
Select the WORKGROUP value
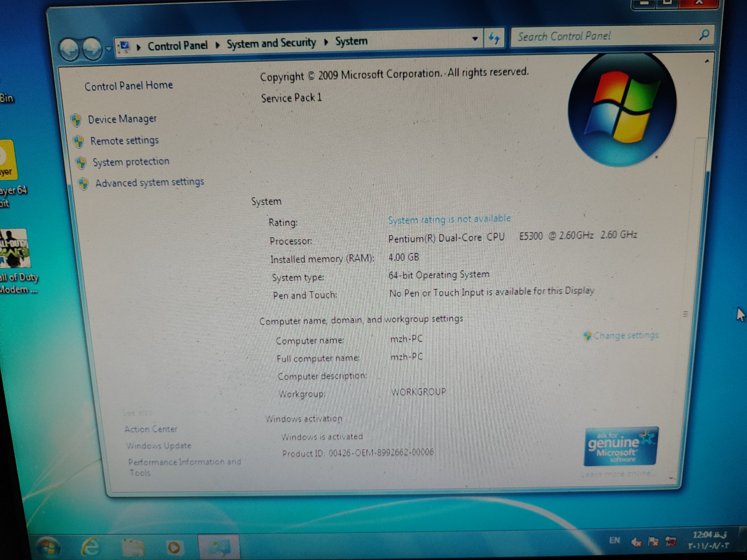coord(418,392)
